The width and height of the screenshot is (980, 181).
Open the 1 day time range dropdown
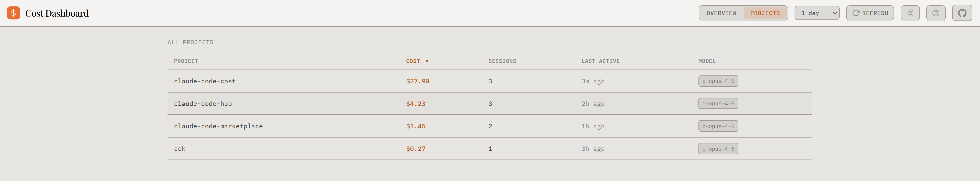pyautogui.click(x=817, y=13)
